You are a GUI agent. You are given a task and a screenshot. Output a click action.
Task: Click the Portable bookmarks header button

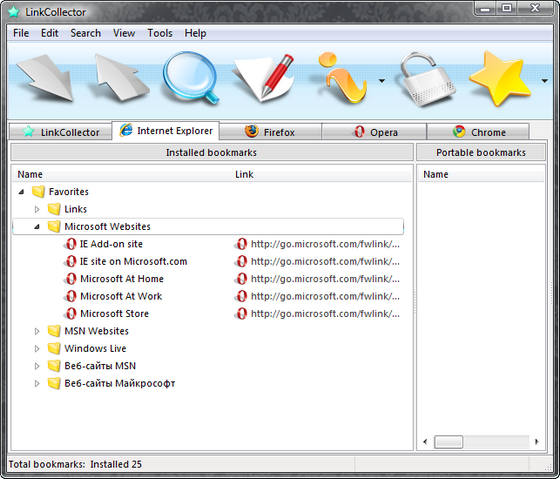pos(481,153)
